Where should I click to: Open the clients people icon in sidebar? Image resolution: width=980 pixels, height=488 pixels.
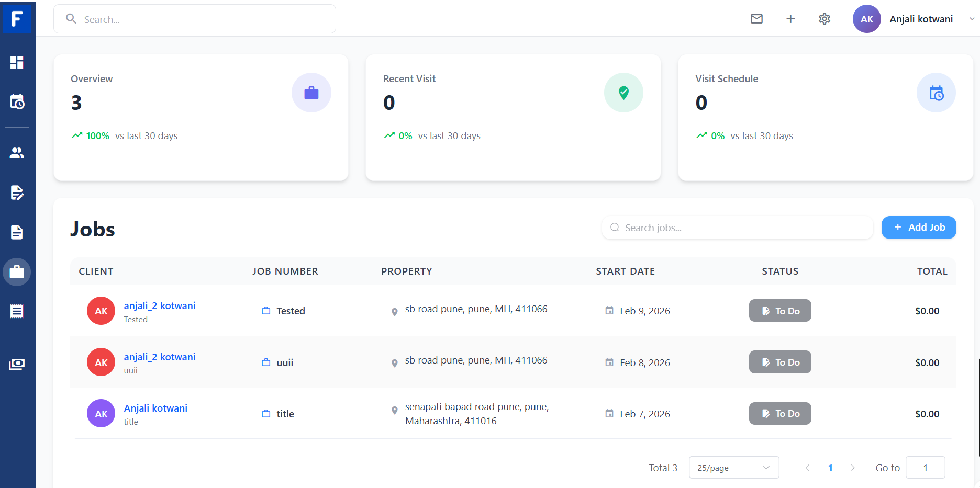click(x=17, y=153)
